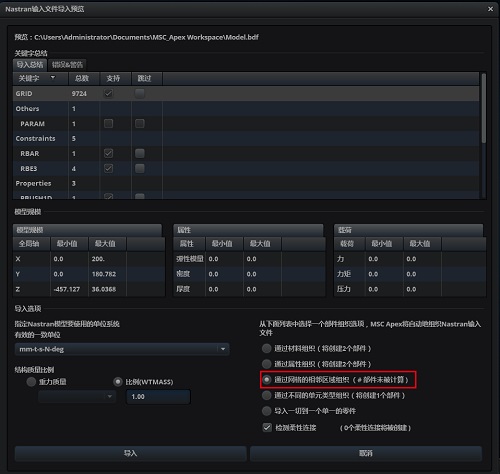Screen dimensions: 500x474
Task: Toggle the RBAR skip checkbox
Action: click(x=140, y=153)
